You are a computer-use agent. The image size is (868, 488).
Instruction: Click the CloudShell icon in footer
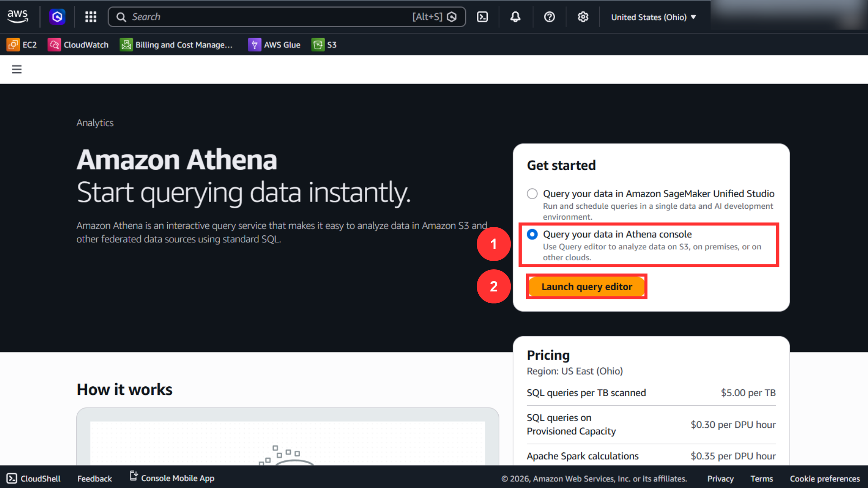pos(12,478)
